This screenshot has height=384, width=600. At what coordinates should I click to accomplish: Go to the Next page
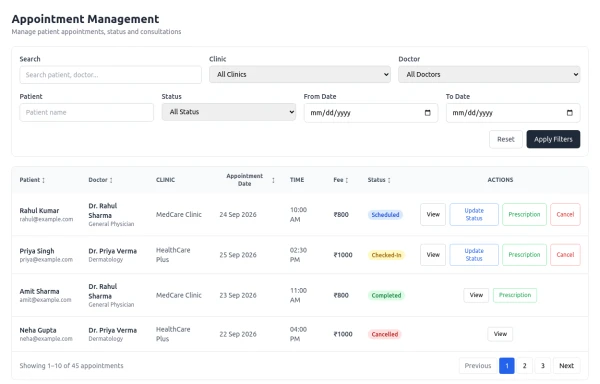click(566, 366)
